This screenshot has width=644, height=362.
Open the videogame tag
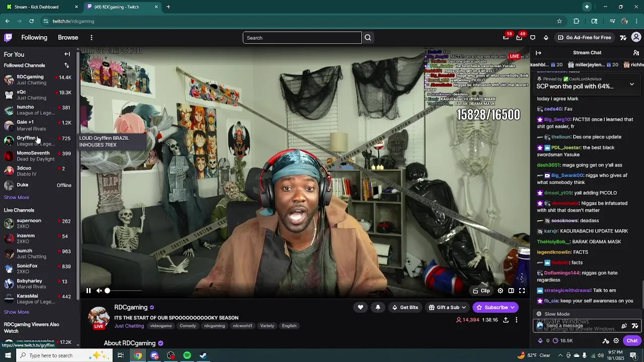161,326
